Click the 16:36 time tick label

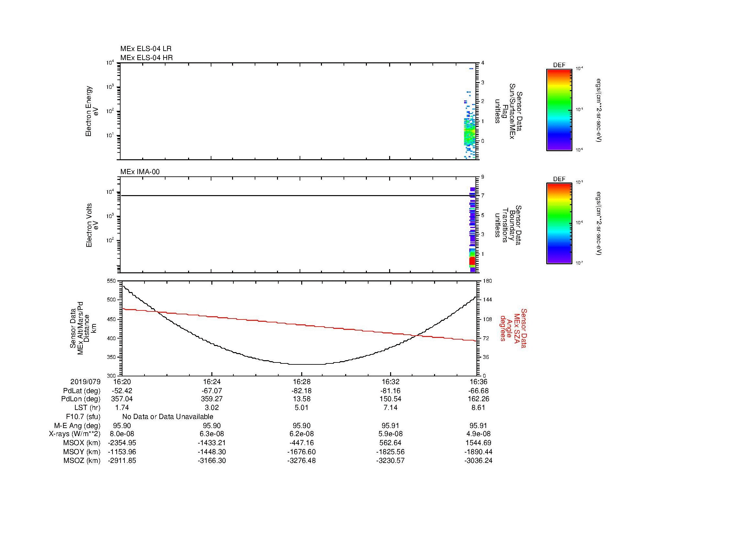[x=479, y=382]
